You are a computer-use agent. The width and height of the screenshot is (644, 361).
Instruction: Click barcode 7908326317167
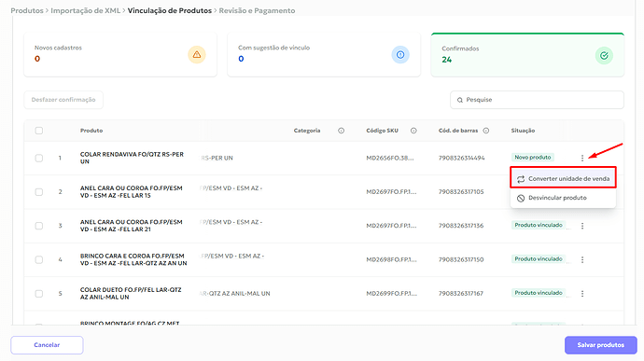(461, 294)
